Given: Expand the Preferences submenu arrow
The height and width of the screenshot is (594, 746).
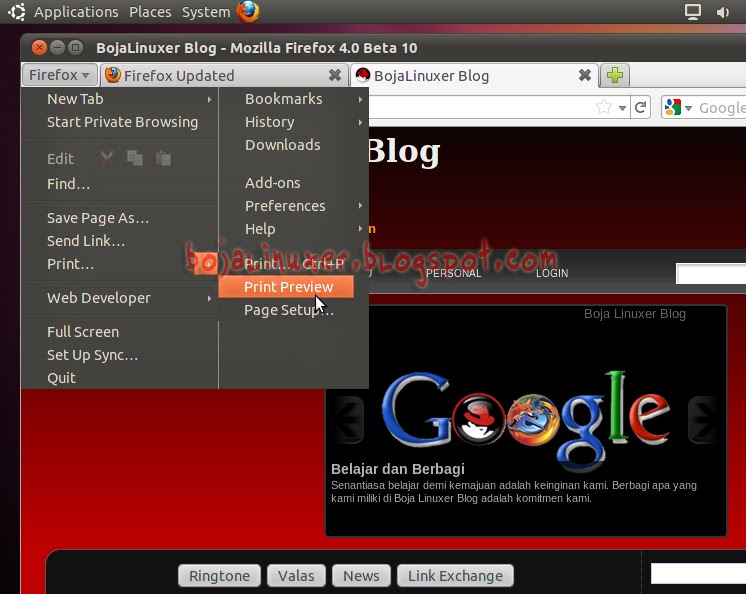Looking at the screenshot, I should click(x=360, y=206).
